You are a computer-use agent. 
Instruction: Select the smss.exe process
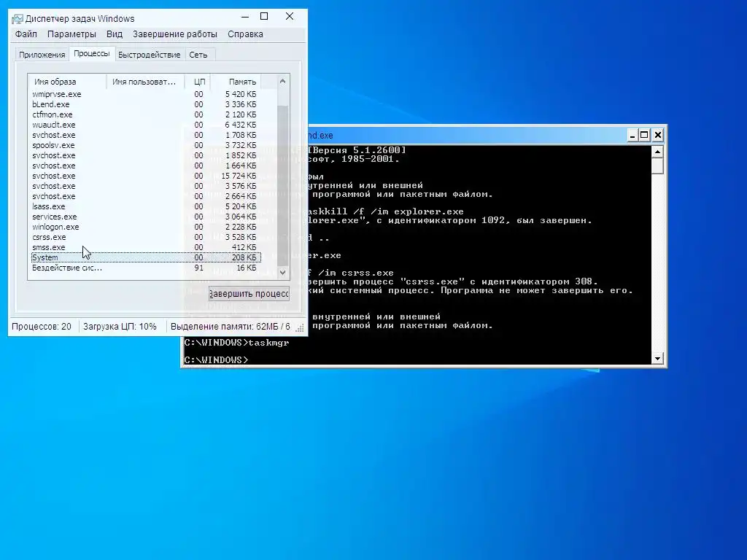pyautogui.click(x=144, y=248)
